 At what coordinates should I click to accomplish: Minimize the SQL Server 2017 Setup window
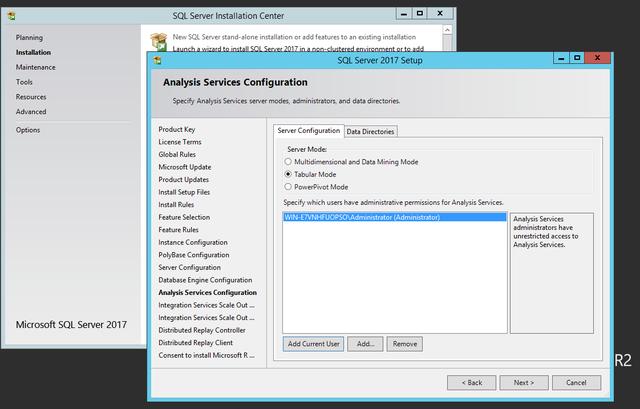(561, 58)
